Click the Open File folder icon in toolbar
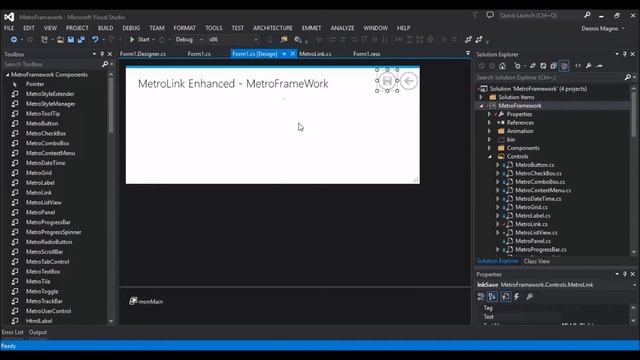Image resolution: width=640 pixels, height=360 pixels. click(x=60, y=40)
